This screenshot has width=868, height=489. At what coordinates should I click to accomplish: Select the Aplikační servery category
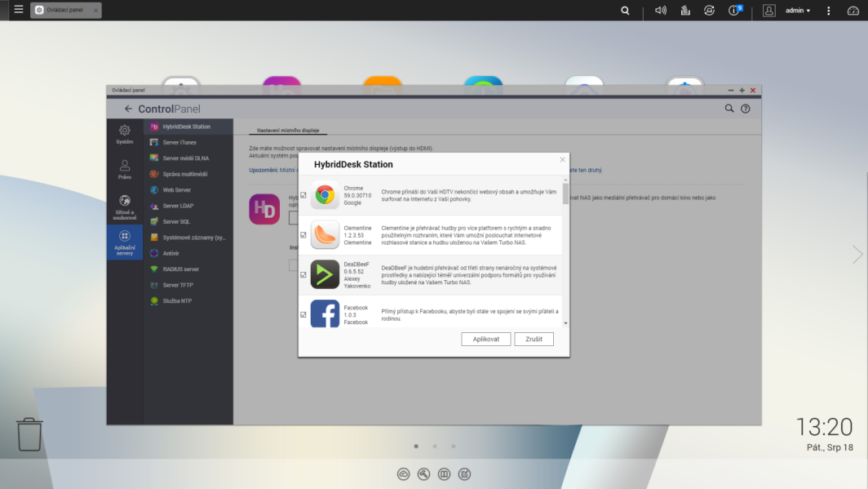click(125, 242)
